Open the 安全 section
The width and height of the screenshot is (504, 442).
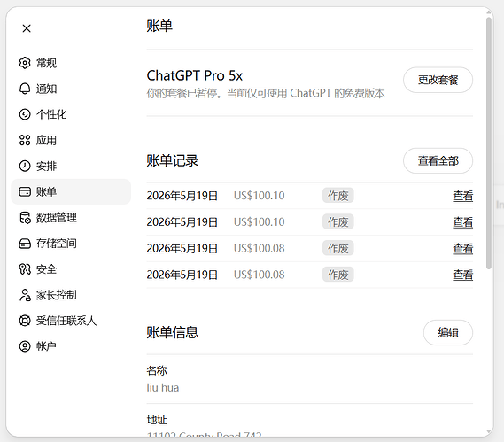pyautogui.click(x=71, y=269)
